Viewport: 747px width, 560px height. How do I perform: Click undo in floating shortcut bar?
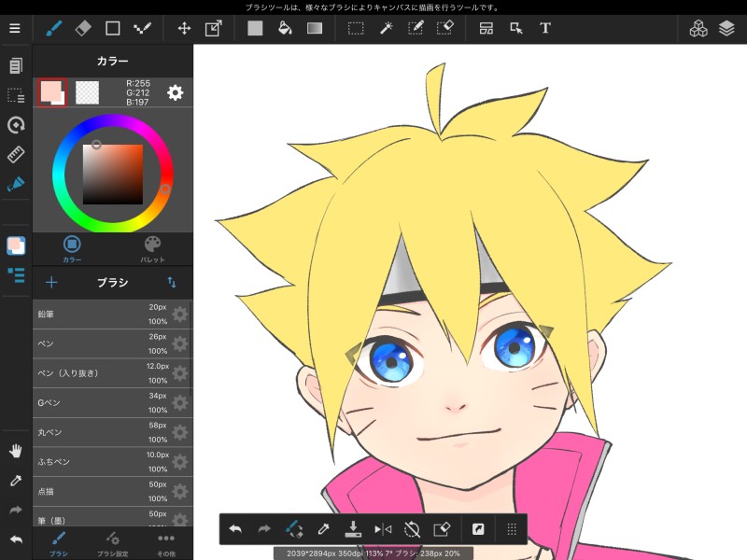pyautogui.click(x=236, y=529)
